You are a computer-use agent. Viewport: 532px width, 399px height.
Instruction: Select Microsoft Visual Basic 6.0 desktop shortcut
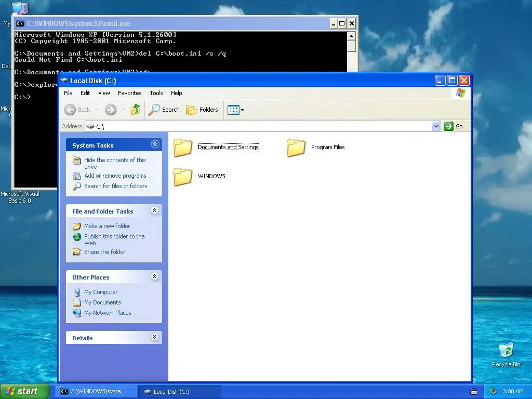[20, 197]
